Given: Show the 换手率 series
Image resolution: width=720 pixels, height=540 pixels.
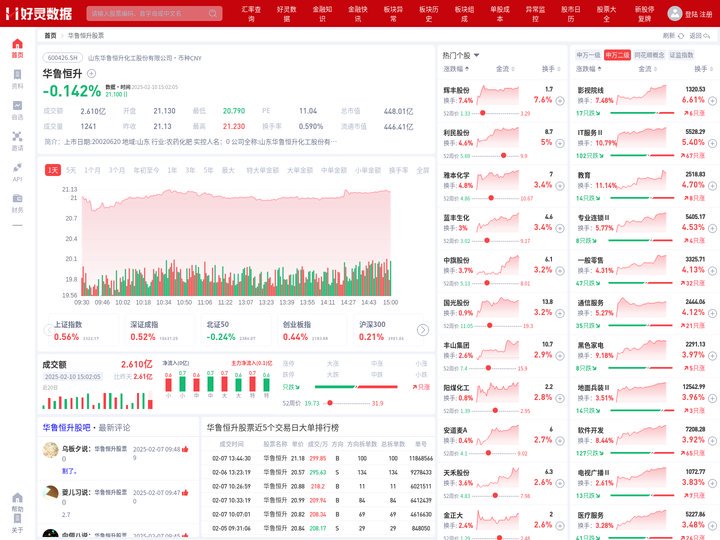Looking at the screenshot, I should click(399, 170).
